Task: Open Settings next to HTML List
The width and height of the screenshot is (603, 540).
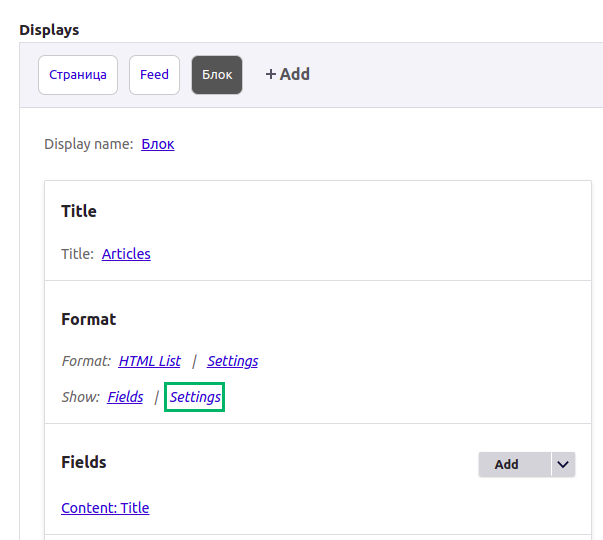Action: tap(233, 361)
